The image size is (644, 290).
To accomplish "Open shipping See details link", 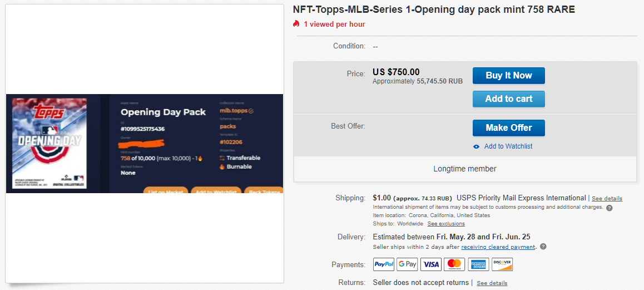I will 607,199.
